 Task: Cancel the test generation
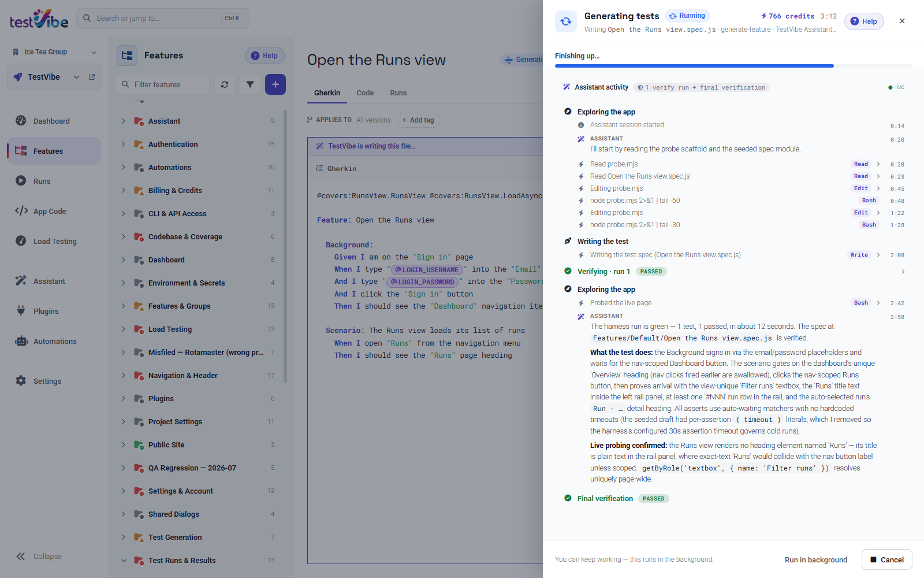887,560
